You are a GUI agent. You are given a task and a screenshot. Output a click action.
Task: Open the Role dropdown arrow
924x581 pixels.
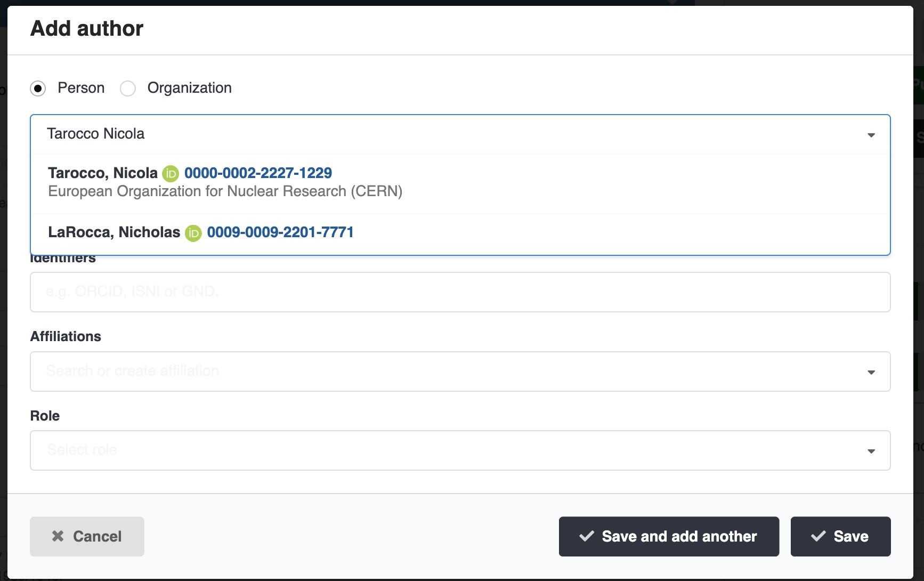pos(871,451)
